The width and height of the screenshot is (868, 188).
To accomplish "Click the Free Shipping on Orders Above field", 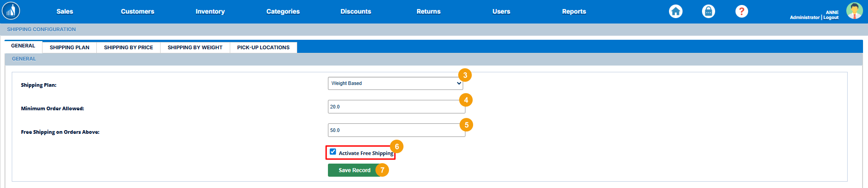I will tap(396, 130).
